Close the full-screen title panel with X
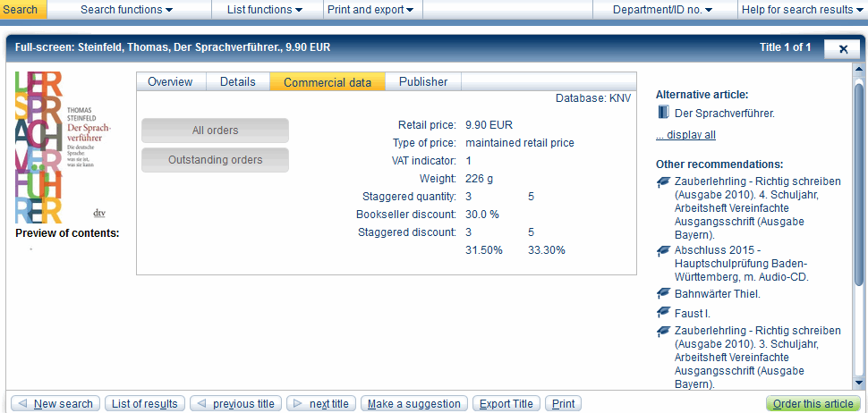Viewport: 868px width, 413px height. [x=842, y=49]
